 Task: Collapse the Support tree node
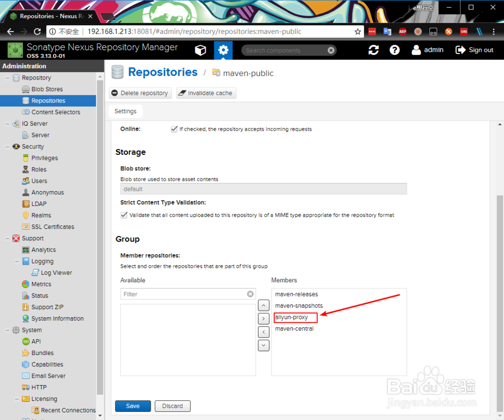point(8,238)
